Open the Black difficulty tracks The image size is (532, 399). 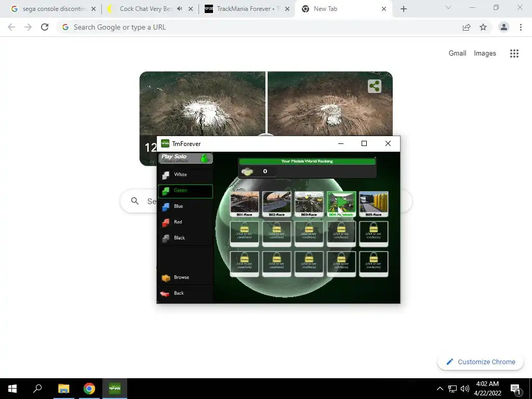pyautogui.click(x=185, y=238)
